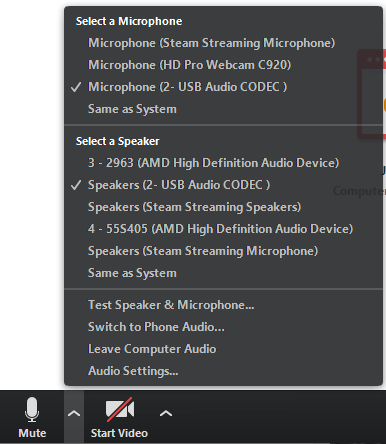Click the Start Video camera icon
This screenshot has height=444, width=386.
click(x=120, y=409)
